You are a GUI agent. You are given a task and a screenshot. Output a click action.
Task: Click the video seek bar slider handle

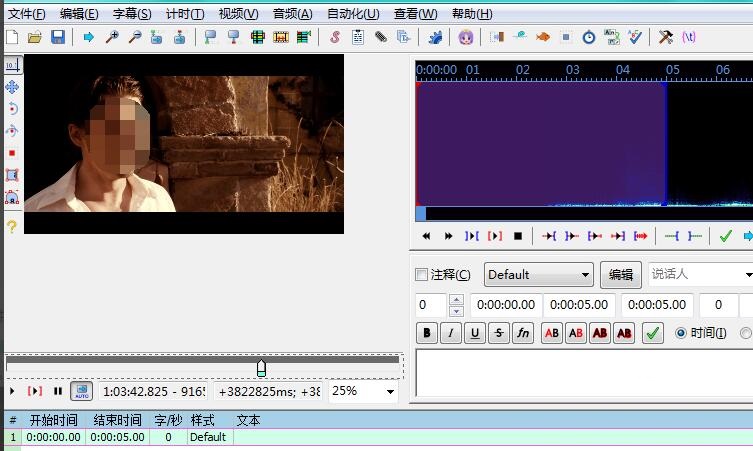point(261,367)
